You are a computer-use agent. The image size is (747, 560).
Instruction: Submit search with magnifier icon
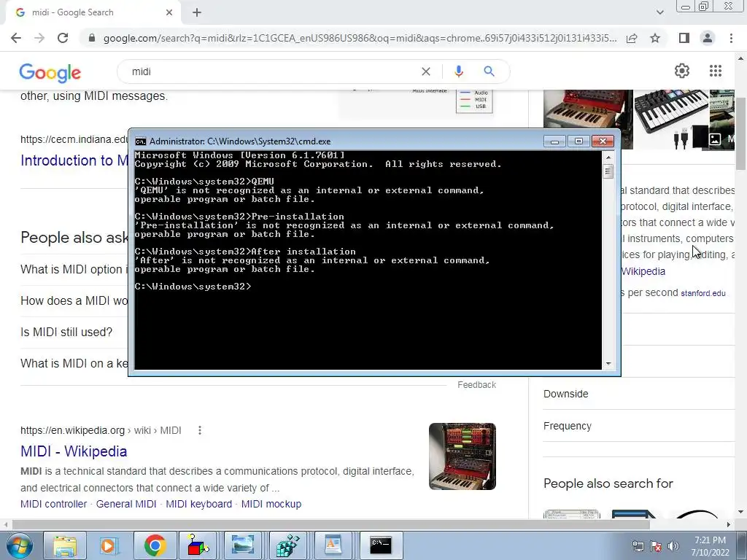[489, 71]
